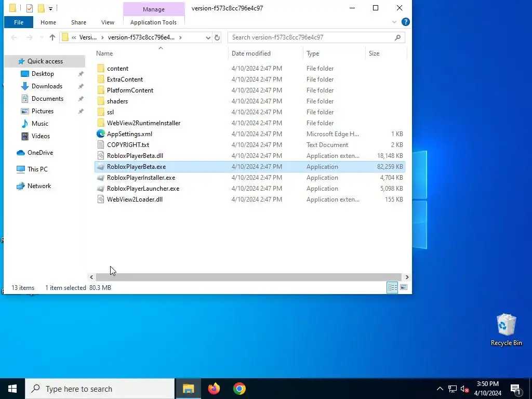Select the PlatformContent folder icon

point(101,90)
